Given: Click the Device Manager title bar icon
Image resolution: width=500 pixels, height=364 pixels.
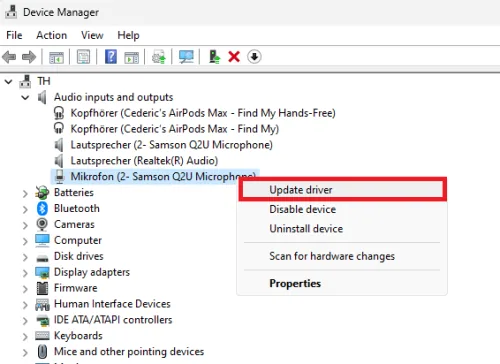Looking at the screenshot, I should coord(11,12).
